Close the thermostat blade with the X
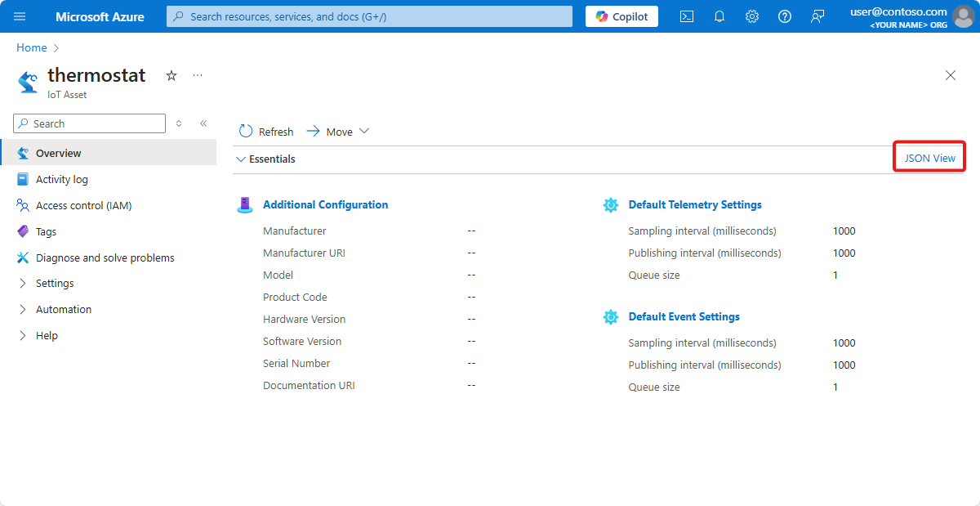This screenshot has width=980, height=506. click(951, 75)
